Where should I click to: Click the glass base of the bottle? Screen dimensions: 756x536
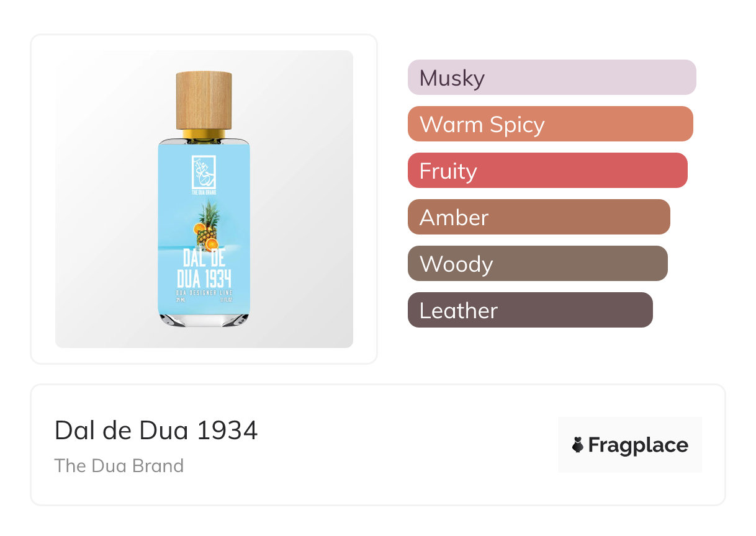tap(204, 320)
